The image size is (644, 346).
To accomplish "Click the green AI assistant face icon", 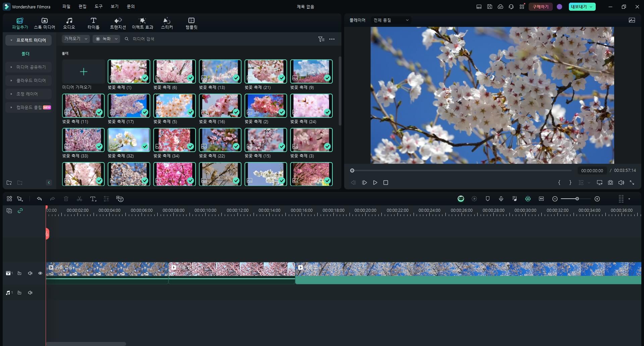I will 461,199.
